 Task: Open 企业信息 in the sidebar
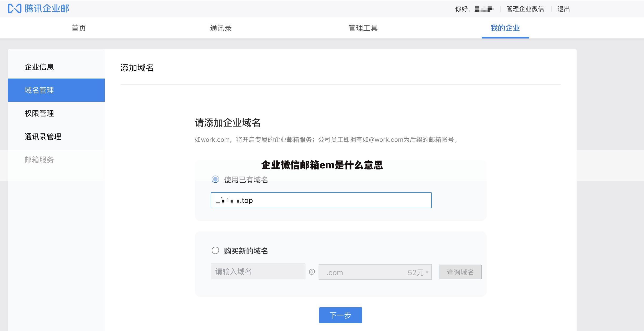pos(56,67)
